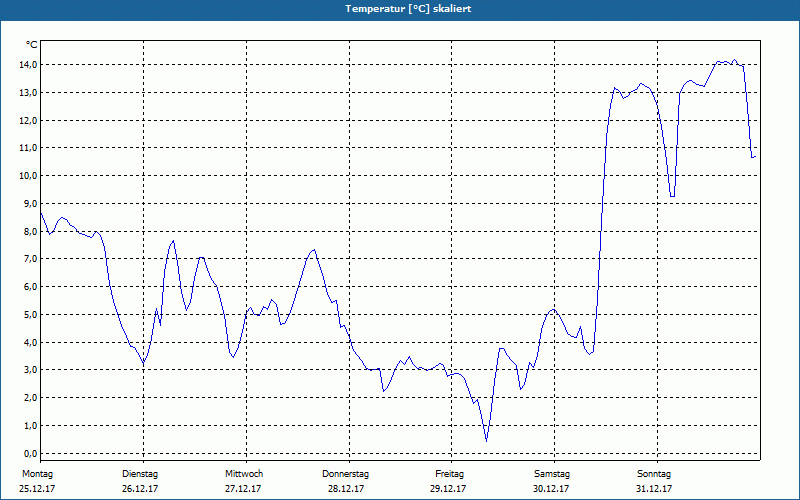The width and height of the screenshot is (800, 500).
Task: Click the 6,0 y-axis value
Action: click(31, 287)
